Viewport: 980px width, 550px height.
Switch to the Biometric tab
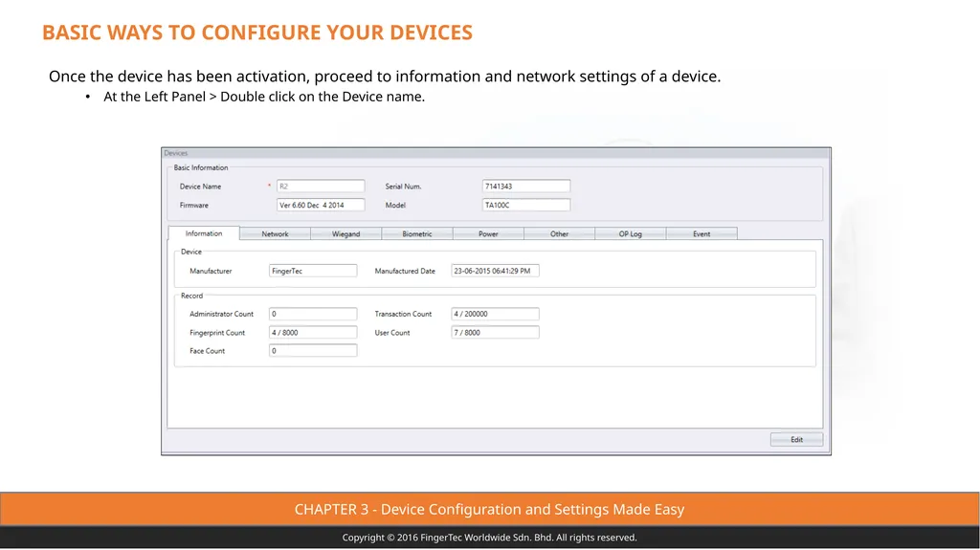417,233
